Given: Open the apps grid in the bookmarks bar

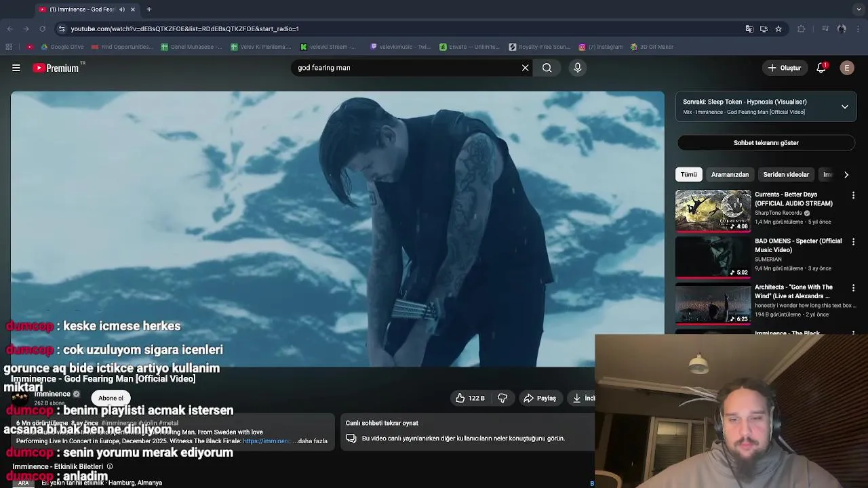Looking at the screenshot, I should pos(9,47).
